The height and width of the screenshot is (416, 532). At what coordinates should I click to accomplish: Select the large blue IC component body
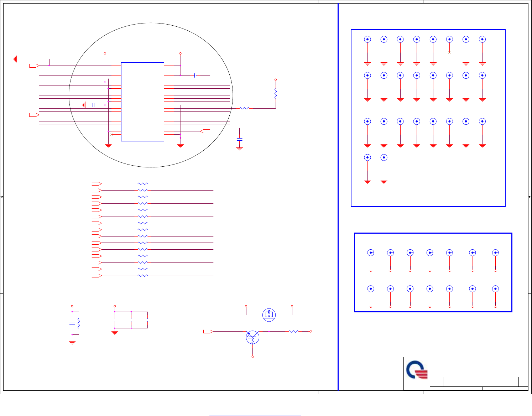pyautogui.click(x=142, y=102)
